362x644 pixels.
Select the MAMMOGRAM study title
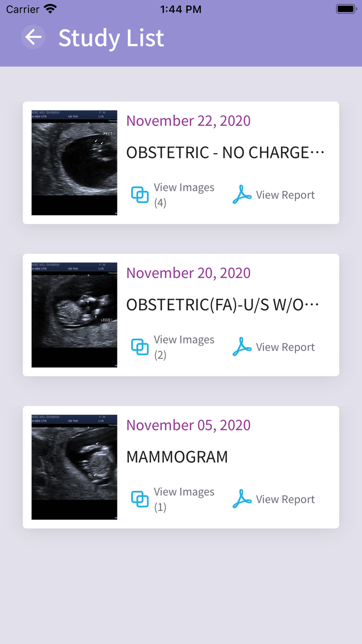point(177,457)
